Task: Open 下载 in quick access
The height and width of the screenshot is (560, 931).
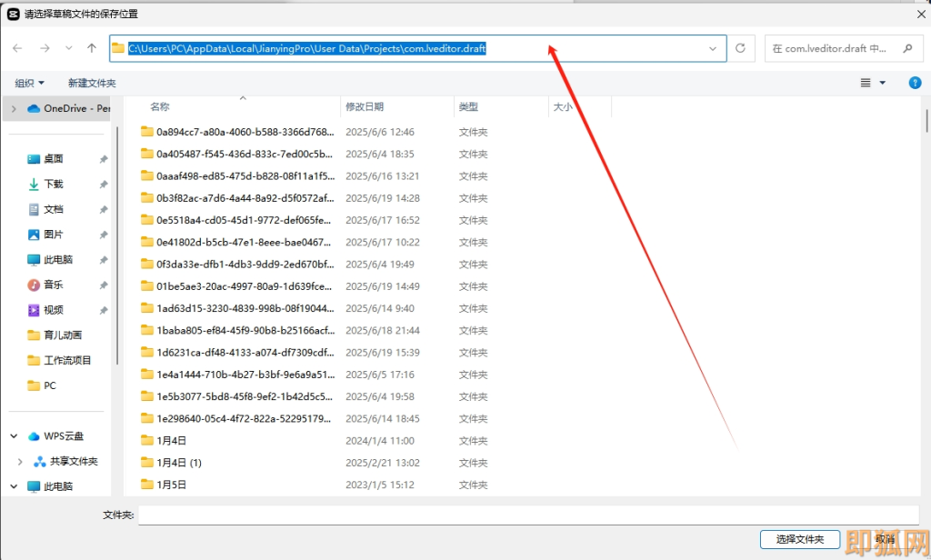Action: (45, 185)
